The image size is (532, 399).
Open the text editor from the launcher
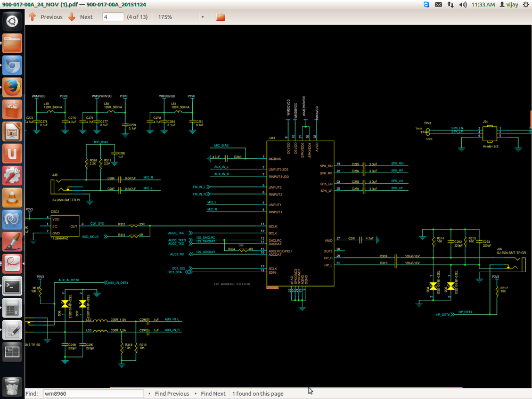pos(12,330)
